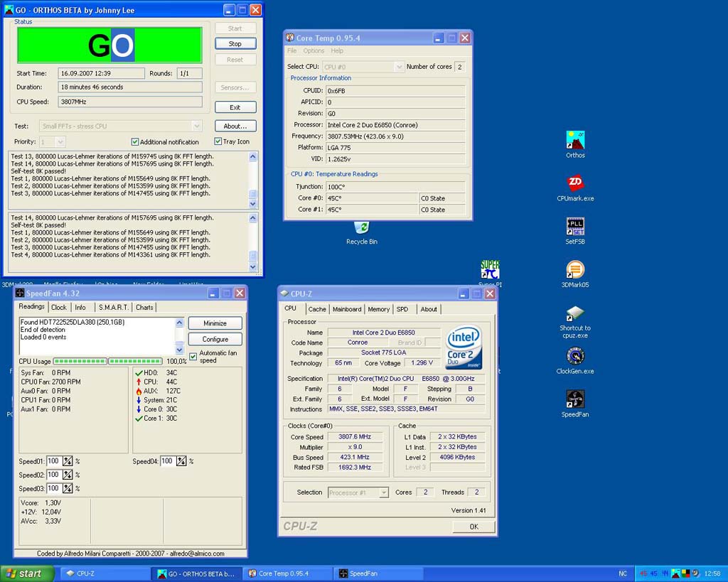Open the File menu in Core Temp
The image size is (728, 582).
tap(291, 50)
